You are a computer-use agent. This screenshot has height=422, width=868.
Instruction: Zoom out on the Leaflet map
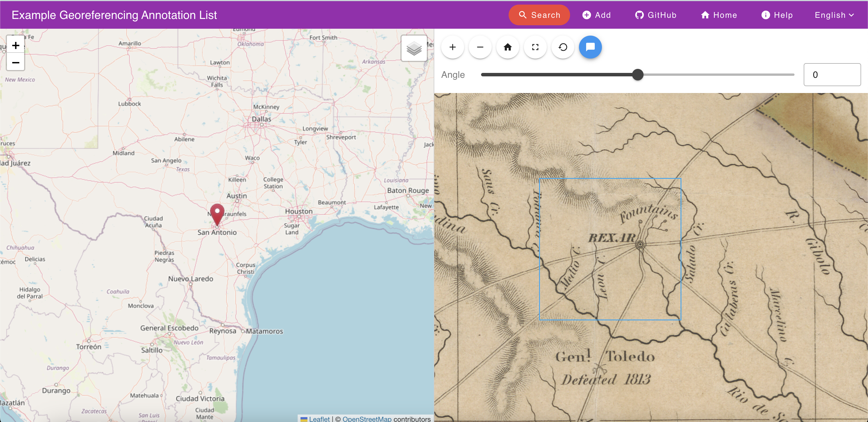[15, 63]
